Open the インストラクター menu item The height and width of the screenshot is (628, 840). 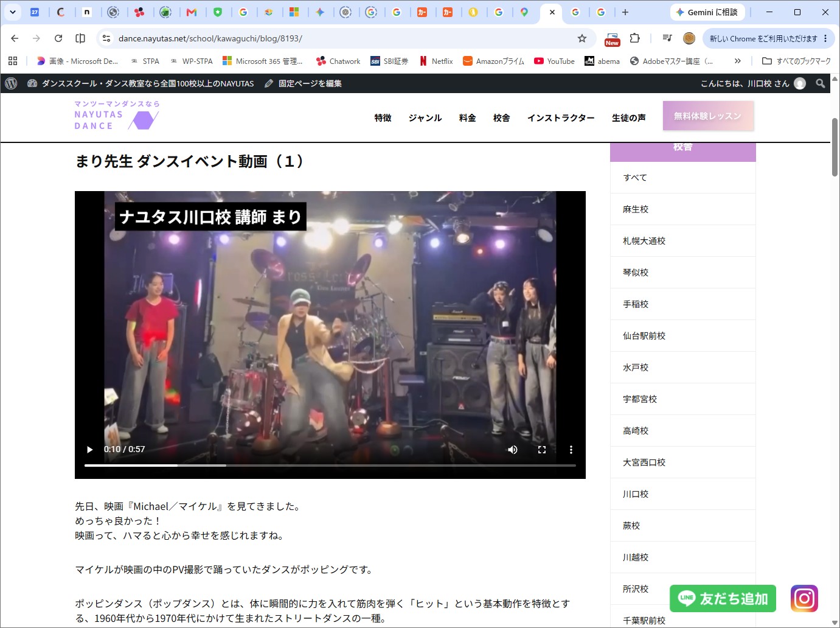pos(561,118)
